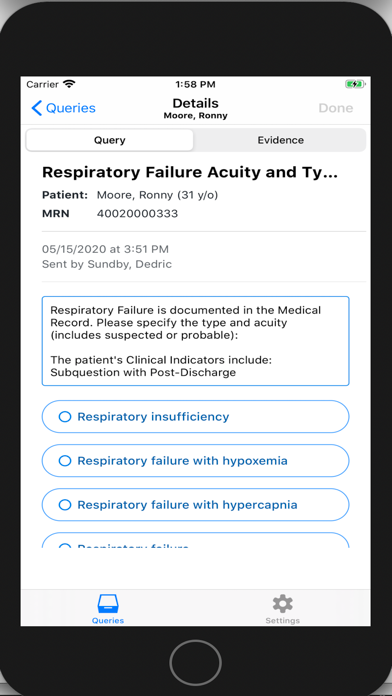Screen dimensions: 392x696
Task: Open Settings via the gear icon
Action: (282, 604)
